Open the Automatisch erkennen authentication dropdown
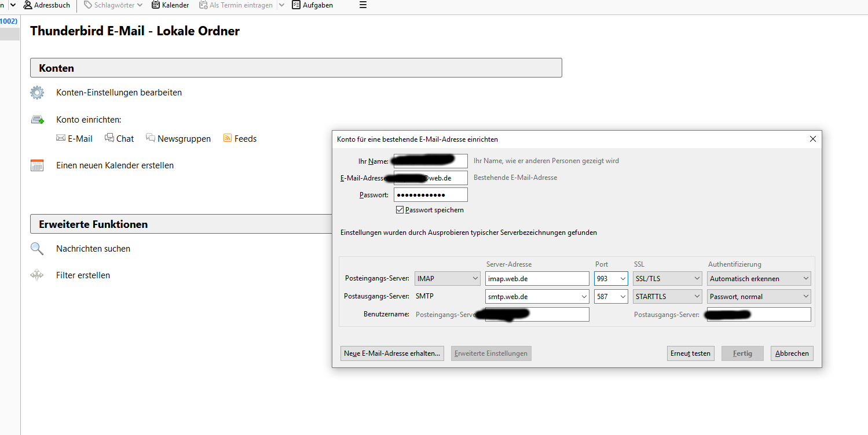Screen dimensions: 868x435 click(759, 279)
